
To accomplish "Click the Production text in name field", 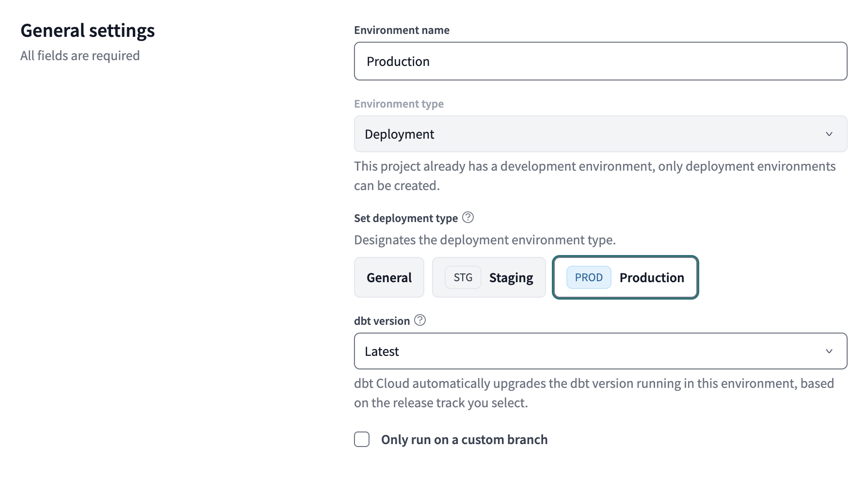I will (x=398, y=61).
